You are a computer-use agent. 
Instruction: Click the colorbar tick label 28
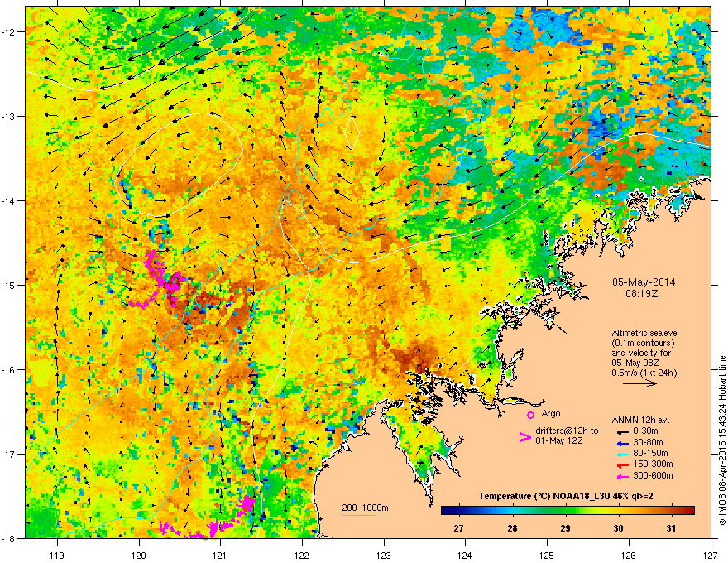tap(512, 528)
